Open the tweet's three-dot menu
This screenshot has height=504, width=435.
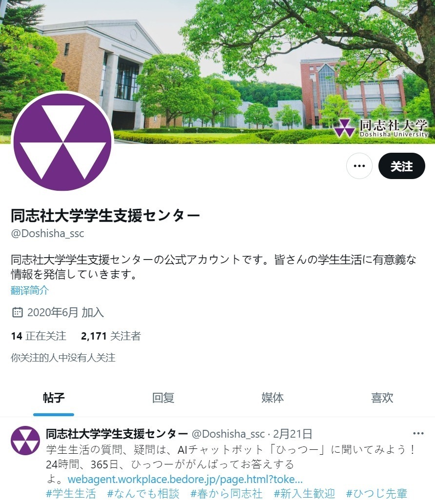(x=418, y=434)
